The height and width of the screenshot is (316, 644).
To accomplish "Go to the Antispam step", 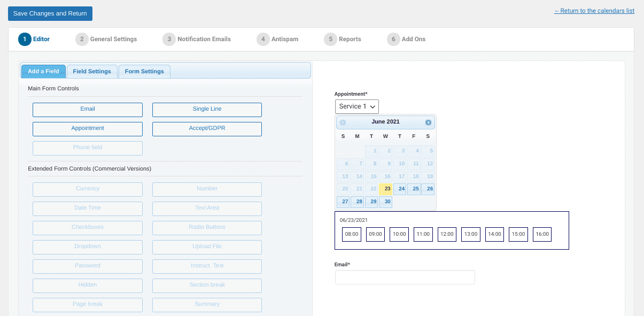I will click(277, 39).
